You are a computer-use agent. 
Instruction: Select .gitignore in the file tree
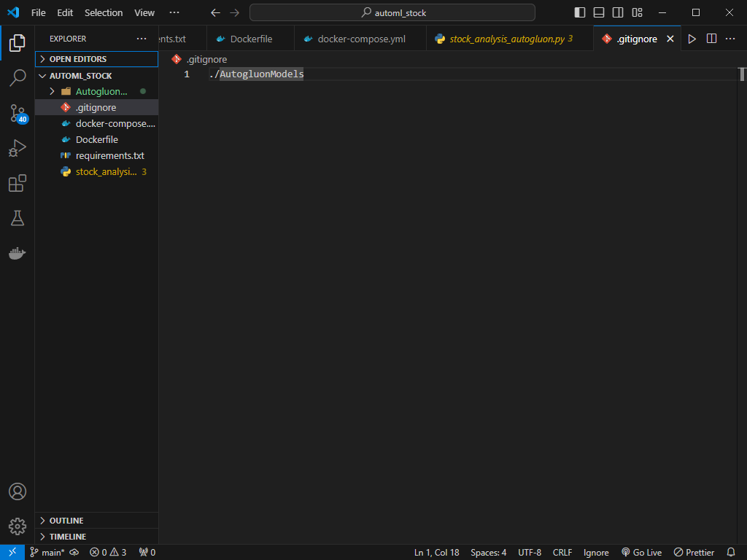(x=97, y=108)
